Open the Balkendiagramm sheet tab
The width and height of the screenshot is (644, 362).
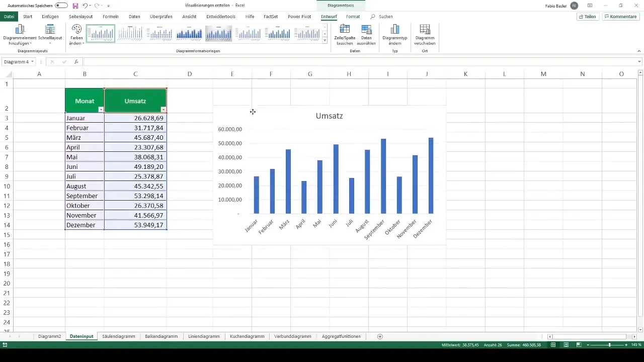click(x=161, y=336)
